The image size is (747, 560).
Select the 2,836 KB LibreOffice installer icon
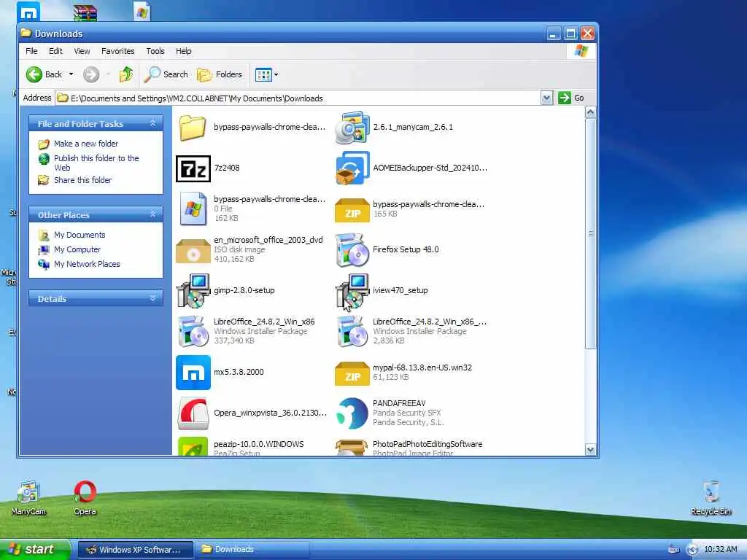tap(352, 332)
